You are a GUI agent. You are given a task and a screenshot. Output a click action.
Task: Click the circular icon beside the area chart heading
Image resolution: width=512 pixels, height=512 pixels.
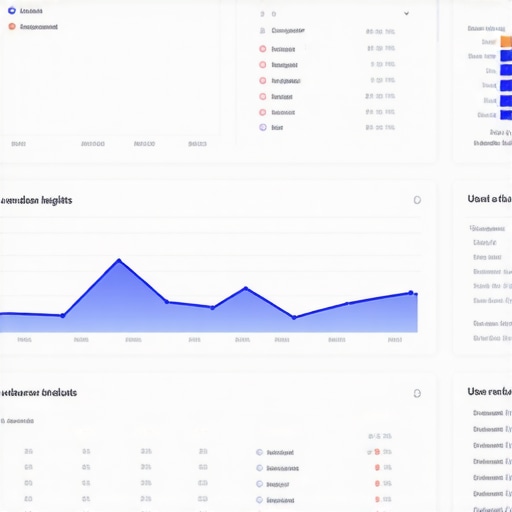point(417,200)
